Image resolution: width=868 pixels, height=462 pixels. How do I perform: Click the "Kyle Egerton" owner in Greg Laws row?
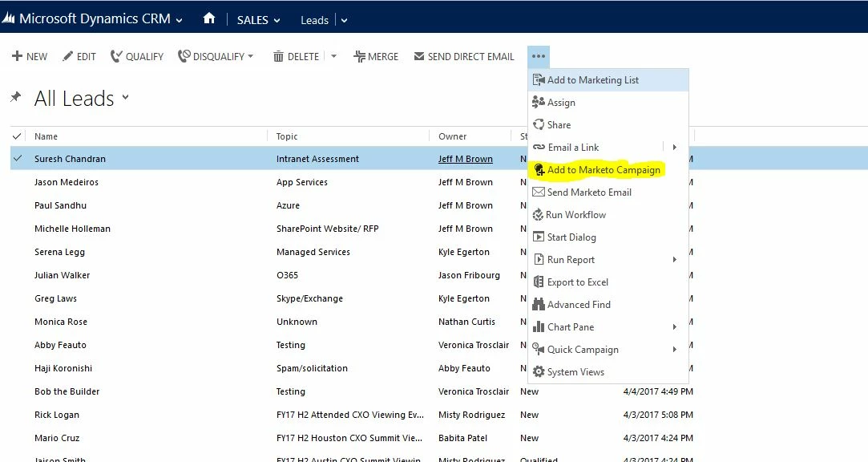[464, 298]
